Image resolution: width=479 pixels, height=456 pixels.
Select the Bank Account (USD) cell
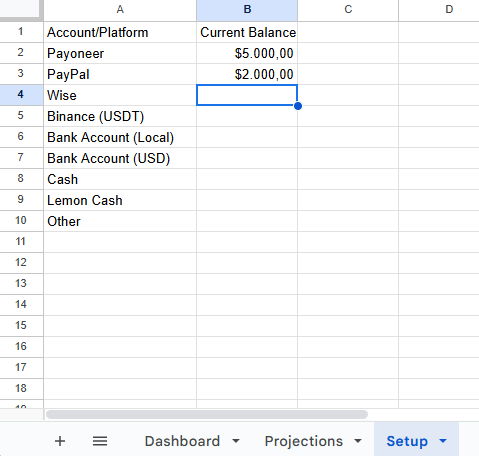(120, 158)
